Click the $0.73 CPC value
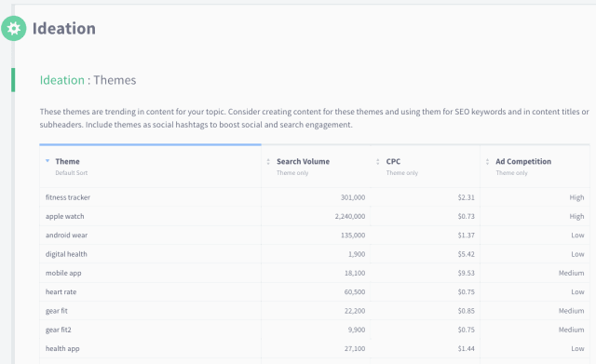The height and width of the screenshot is (364, 596). [466, 216]
